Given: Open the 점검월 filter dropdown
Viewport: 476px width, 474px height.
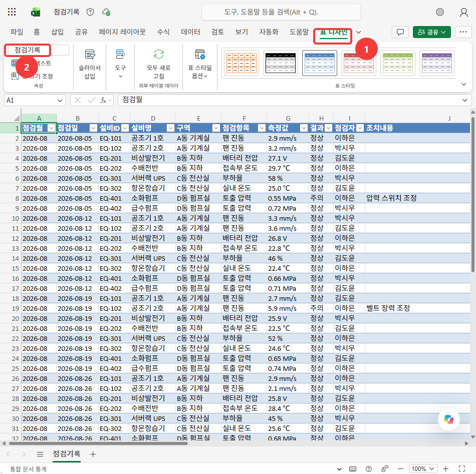Looking at the screenshot, I should (51, 128).
